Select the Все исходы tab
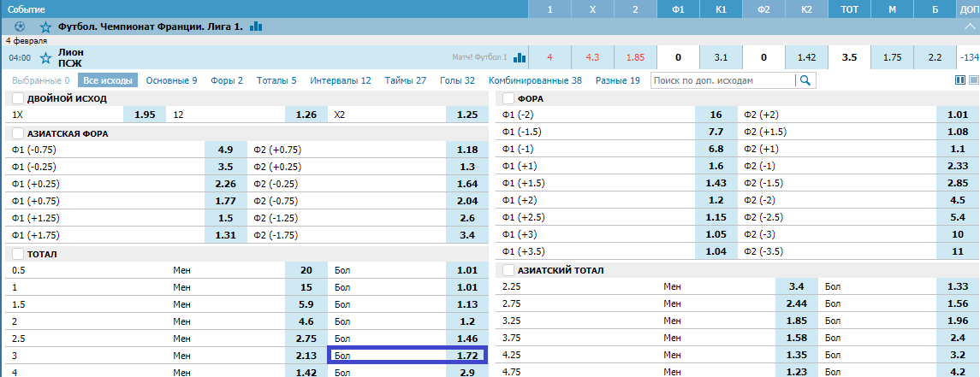 coord(108,80)
